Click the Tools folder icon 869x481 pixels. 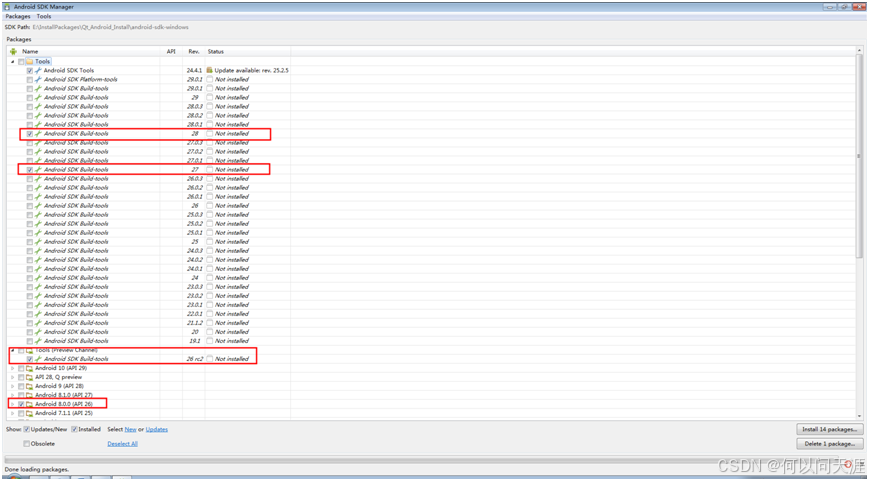coord(29,62)
